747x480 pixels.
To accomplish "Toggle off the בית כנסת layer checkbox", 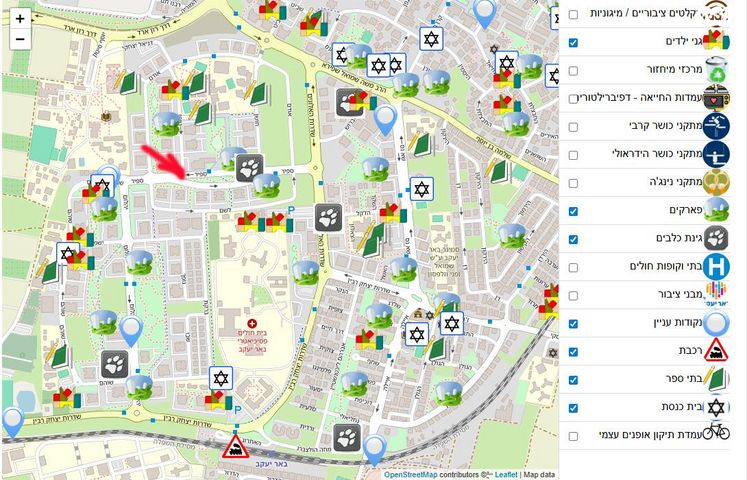I will [573, 408].
